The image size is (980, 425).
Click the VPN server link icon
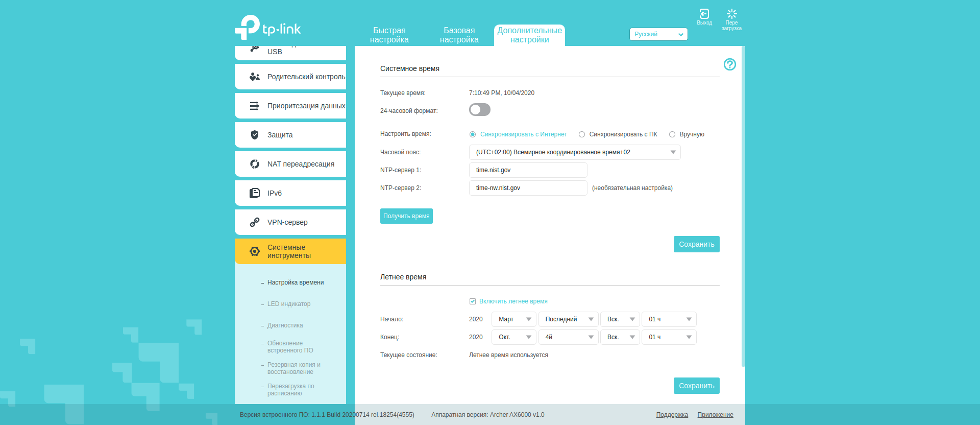pyautogui.click(x=255, y=222)
